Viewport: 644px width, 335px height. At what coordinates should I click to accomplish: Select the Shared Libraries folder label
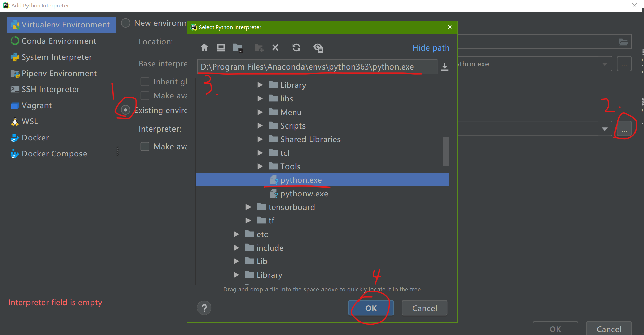pyautogui.click(x=310, y=139)
